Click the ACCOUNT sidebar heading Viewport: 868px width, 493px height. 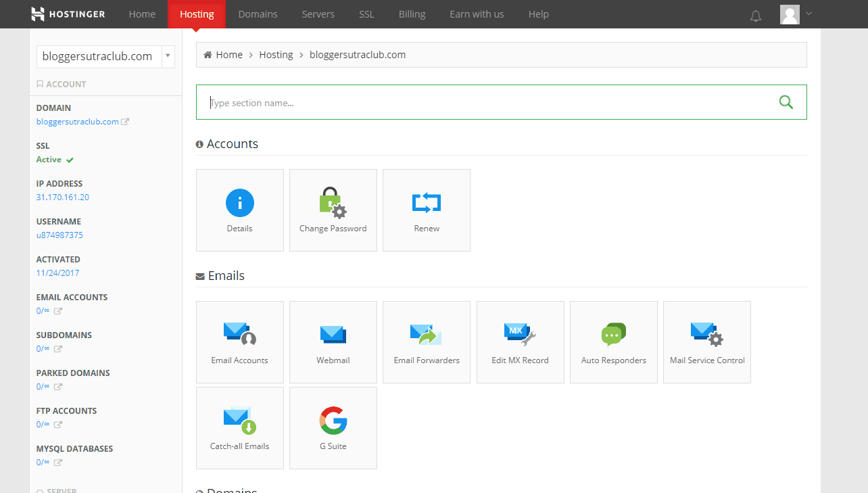click(66, 85)
